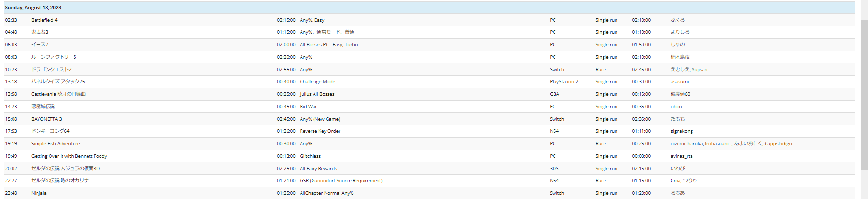
Task: Click the 'oizumi_haruka, Irohasuancc' runners cell
Action: 731,144
